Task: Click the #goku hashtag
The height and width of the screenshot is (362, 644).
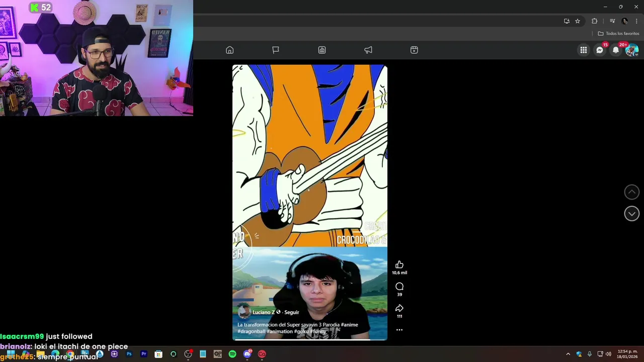Action: coord(301,331)
